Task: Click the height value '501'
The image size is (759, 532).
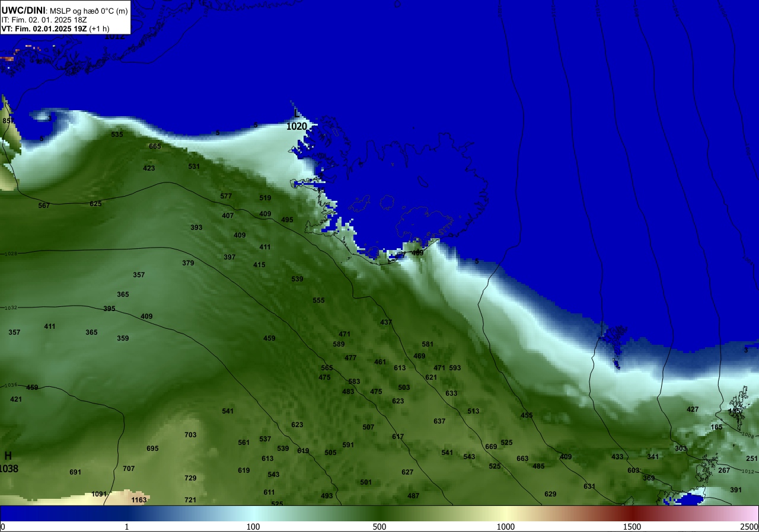Action: [x=366, y=482]
